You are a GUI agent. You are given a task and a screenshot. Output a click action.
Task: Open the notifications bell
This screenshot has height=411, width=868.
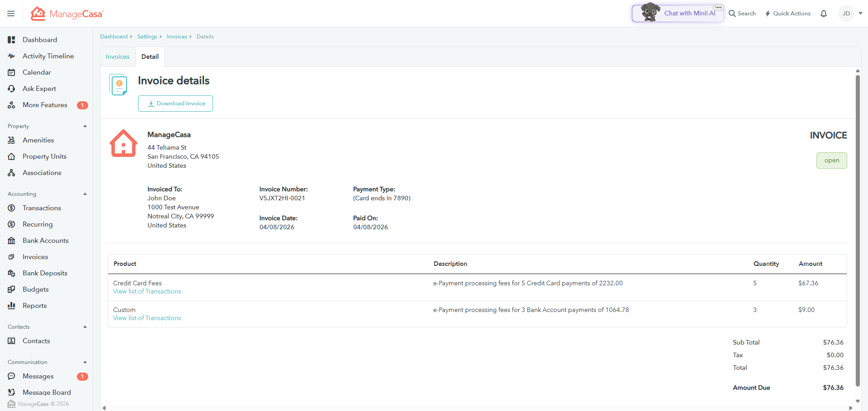tap(824, 14)
